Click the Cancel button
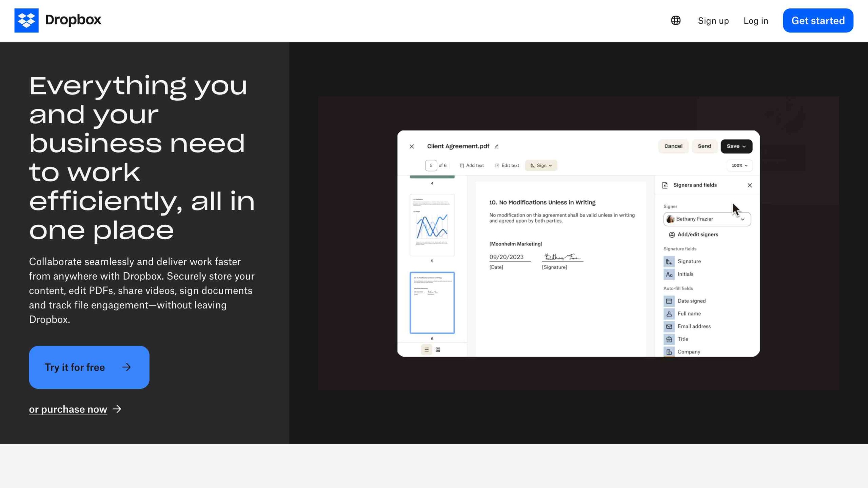The image size is (868, 488). point(673,146)
